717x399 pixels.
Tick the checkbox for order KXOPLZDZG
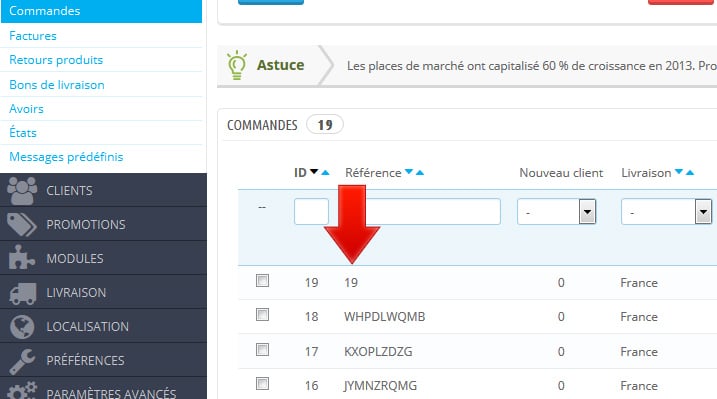tap(262, 350)
